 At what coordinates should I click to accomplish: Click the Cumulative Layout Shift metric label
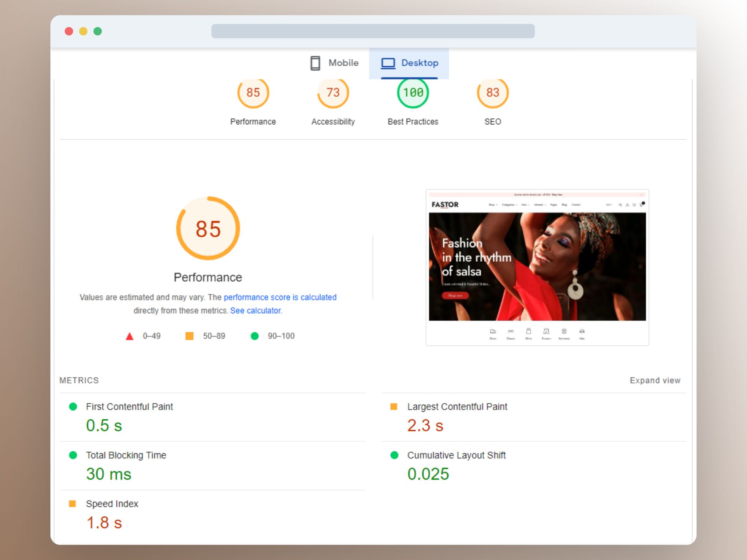tap(456, 455)
